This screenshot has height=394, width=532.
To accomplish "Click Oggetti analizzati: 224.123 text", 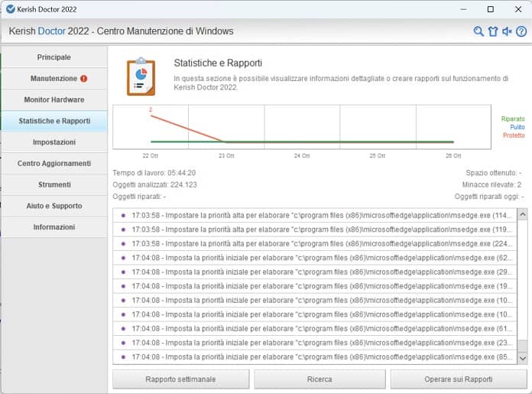I will pos(154,185).
